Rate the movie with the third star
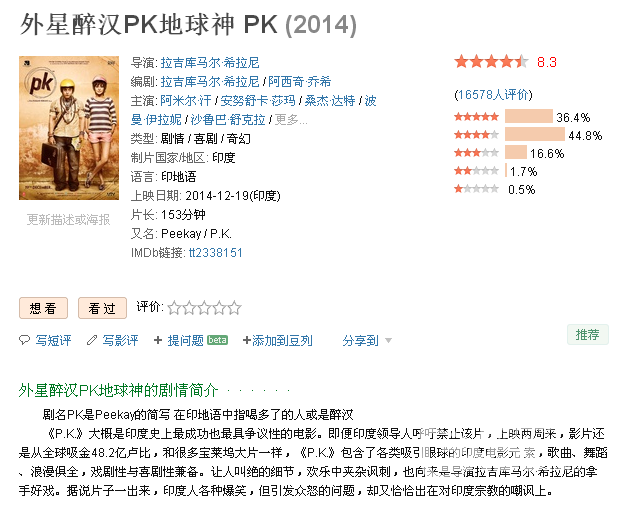 [205, 308]
